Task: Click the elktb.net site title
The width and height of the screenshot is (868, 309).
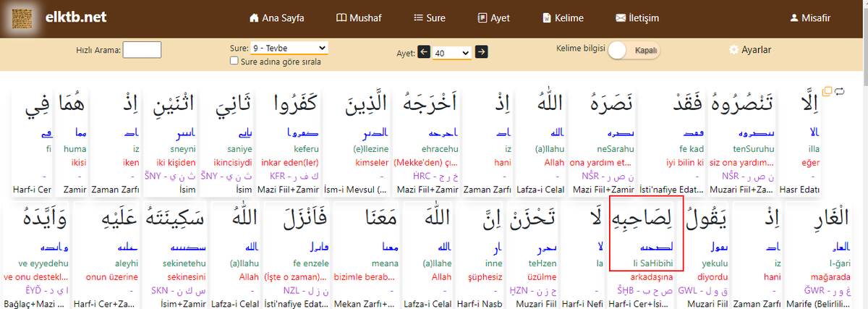Action: pos(75,17)
